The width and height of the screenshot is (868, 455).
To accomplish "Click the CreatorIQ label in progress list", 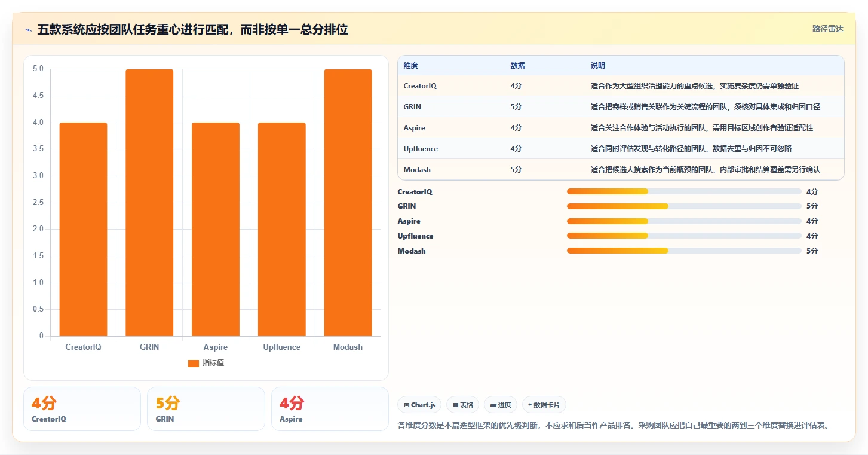I will point(415,192).
